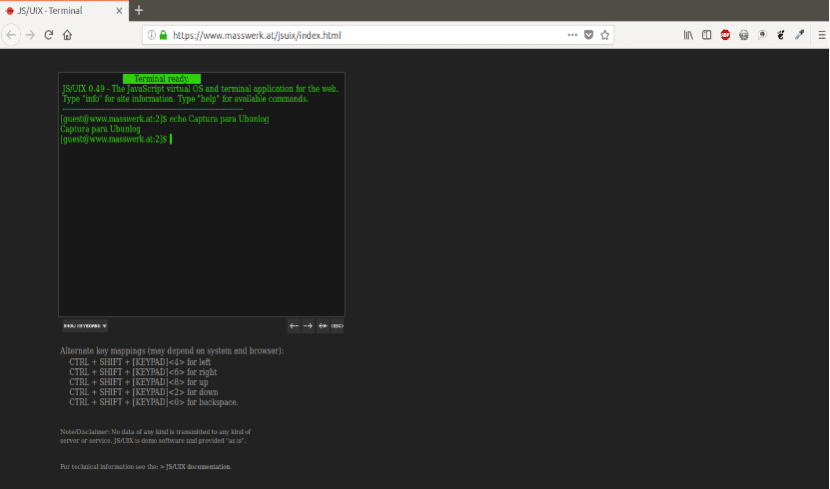Click the backspace arrow key button below terminal

tap(322, 326)
